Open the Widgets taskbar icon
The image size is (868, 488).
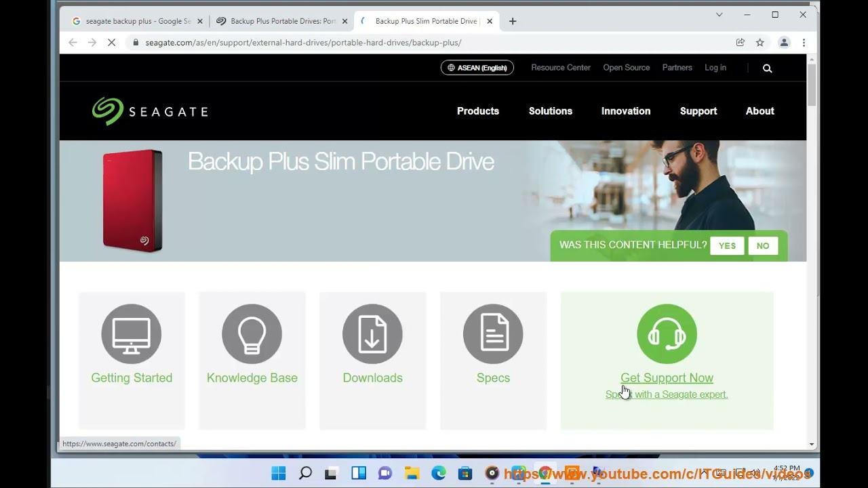click(359, 473)
